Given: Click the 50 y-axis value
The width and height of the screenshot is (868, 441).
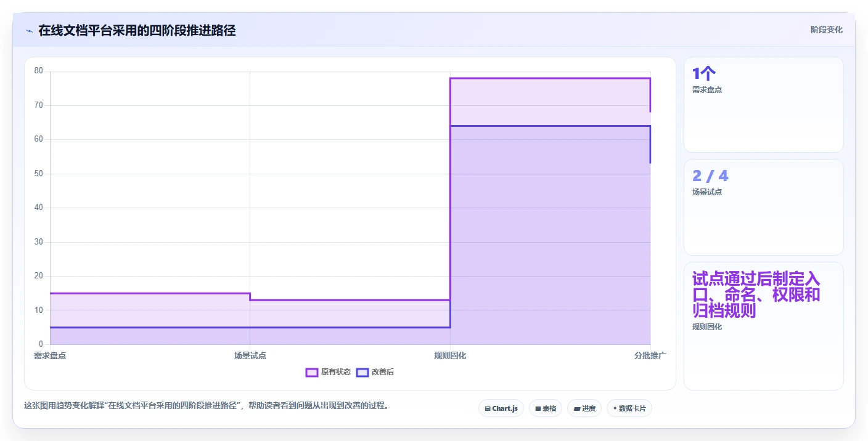Looking at the screenshot, I should 39,174.
